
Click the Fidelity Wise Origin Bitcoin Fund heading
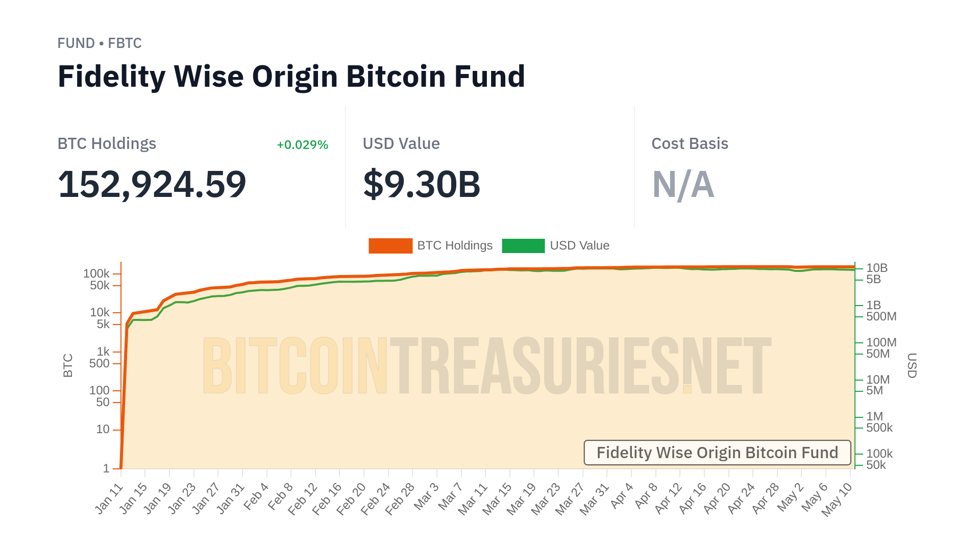click(x=291, y=77)
